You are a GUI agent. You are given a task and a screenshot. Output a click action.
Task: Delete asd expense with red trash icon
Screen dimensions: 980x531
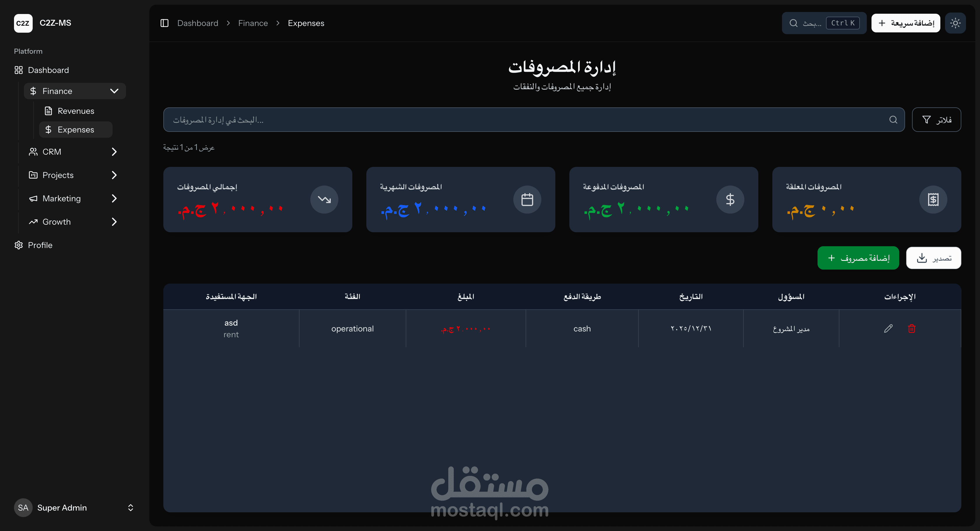(911, 329)
